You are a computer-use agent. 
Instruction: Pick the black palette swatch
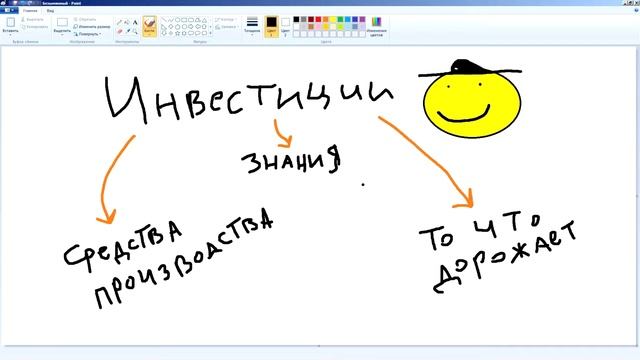click(x=296, y=19)
